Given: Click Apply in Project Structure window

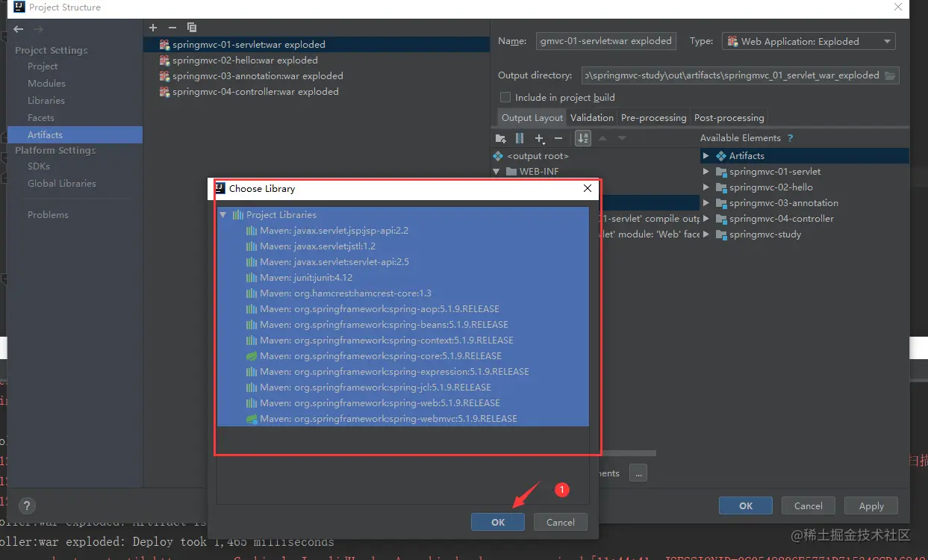Looking at the screenshot, I should point(871,505).
